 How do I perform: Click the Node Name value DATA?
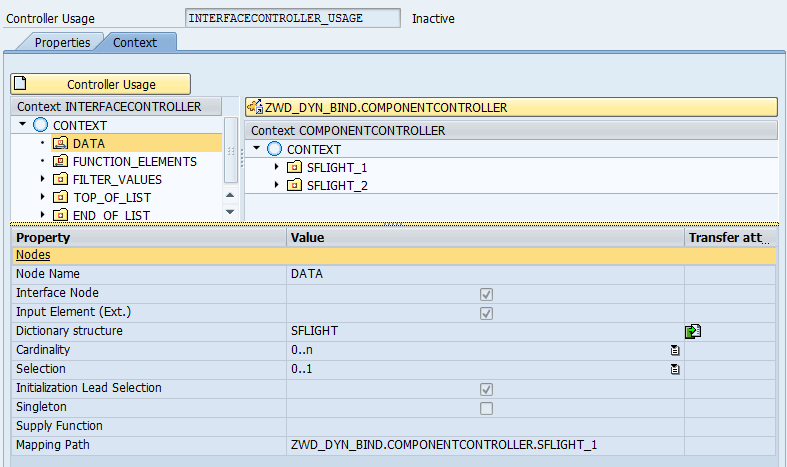(307, 274)
